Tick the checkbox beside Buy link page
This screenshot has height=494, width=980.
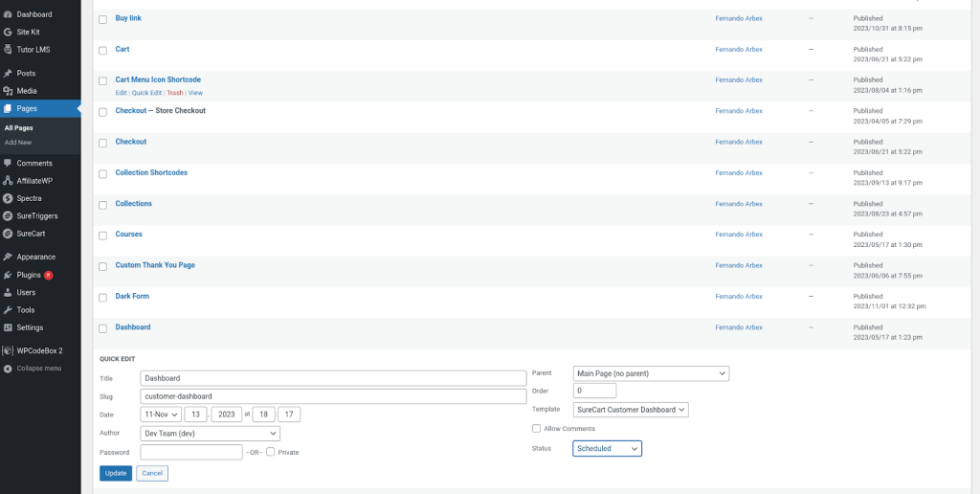[103, 19]
